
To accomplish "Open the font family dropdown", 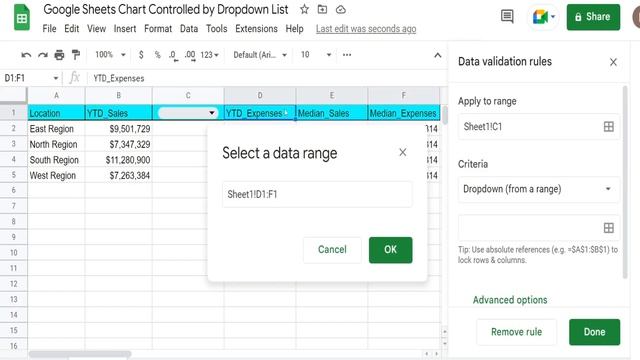I will click(x=260, y=55).
